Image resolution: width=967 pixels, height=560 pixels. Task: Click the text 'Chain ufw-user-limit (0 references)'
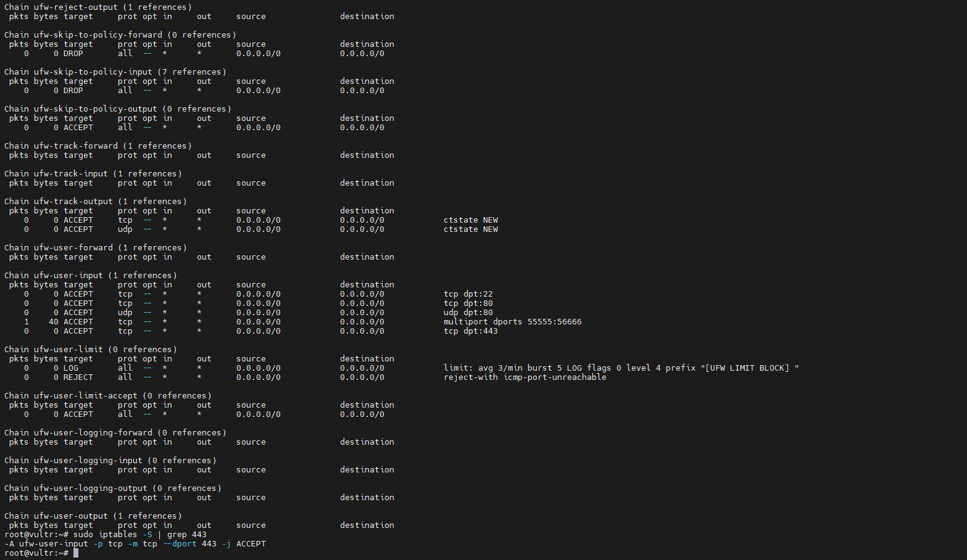pyautogui.click(x=91, y=350)
